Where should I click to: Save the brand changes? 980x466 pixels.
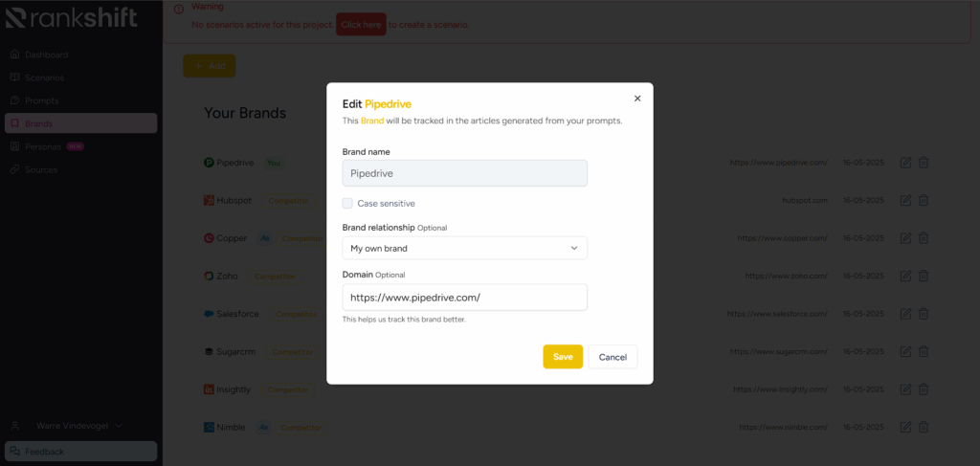(563, 357)
